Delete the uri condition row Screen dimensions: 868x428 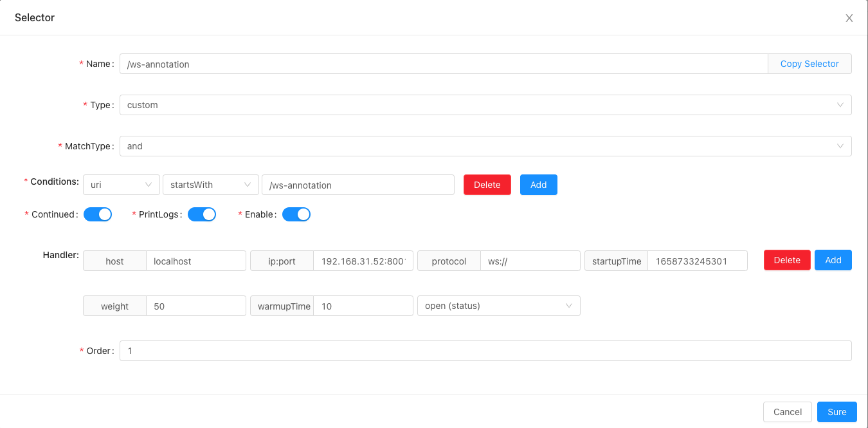[x=487, y=185]
